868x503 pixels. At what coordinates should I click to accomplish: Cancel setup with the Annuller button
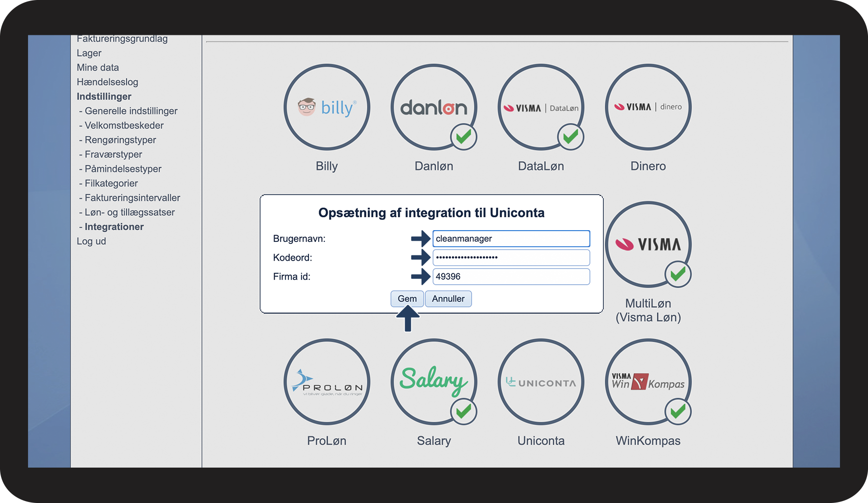(x=448, y=298)
